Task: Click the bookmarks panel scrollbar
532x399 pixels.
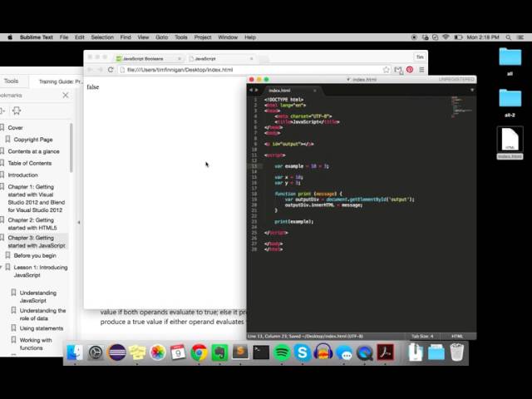Action: pyautogui.click(x=71, y=148)
